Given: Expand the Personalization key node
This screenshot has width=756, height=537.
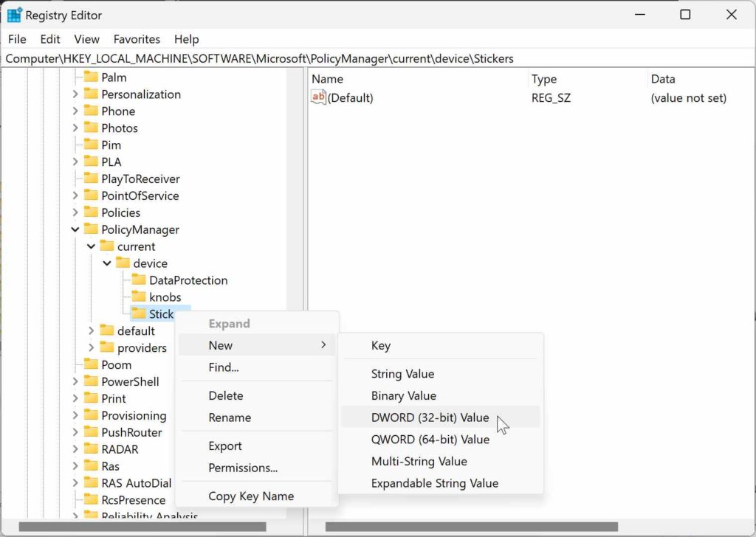Looking at the screenshot, I should [75, 94].
